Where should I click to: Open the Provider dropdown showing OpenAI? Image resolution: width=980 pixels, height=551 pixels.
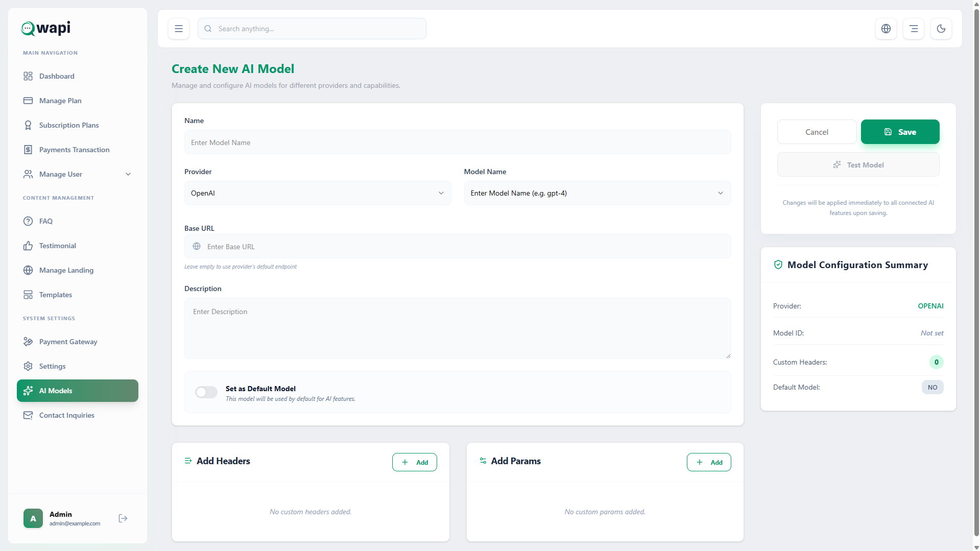[x=318, y=193]
